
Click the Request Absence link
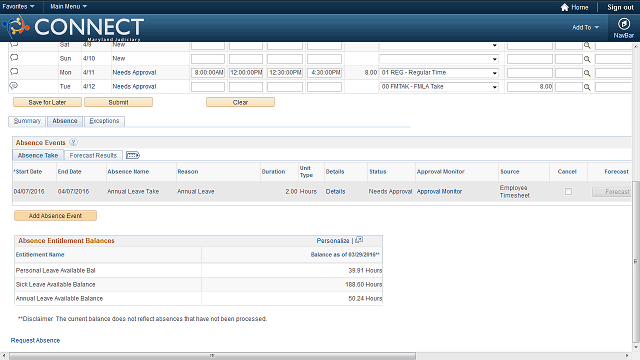35,340
